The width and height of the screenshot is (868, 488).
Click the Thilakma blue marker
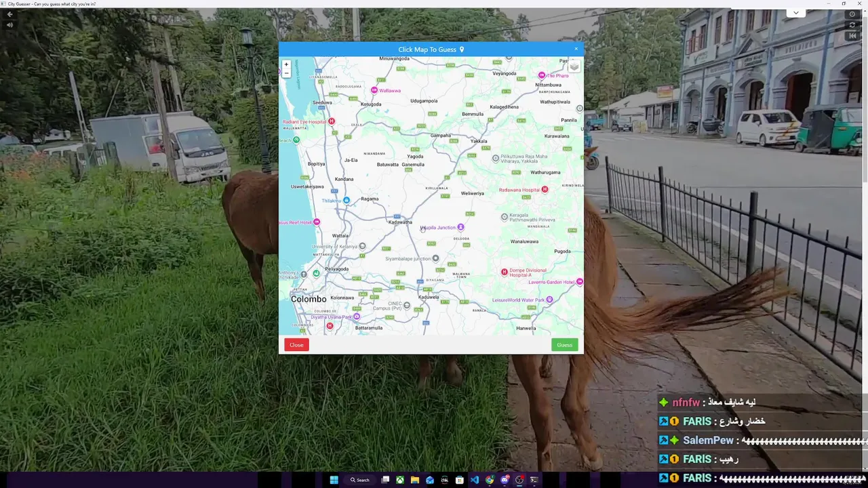coord(347,201)
